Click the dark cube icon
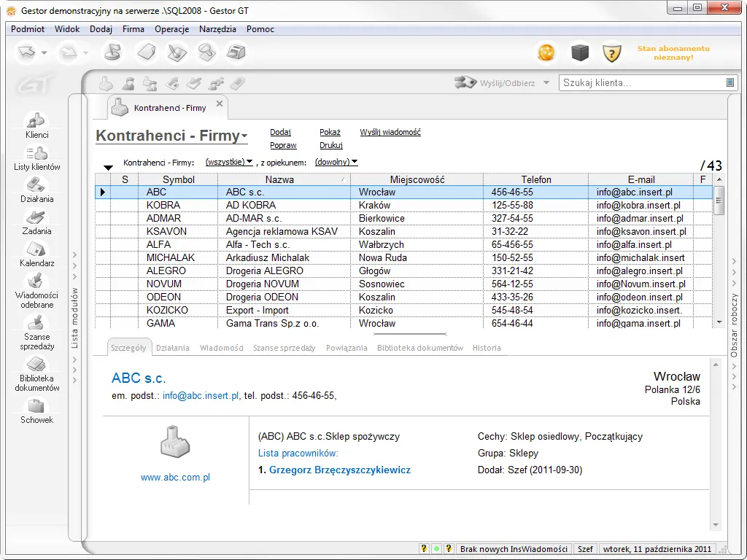747x560 pixels. pyautogui.click(x=580, y=52)
